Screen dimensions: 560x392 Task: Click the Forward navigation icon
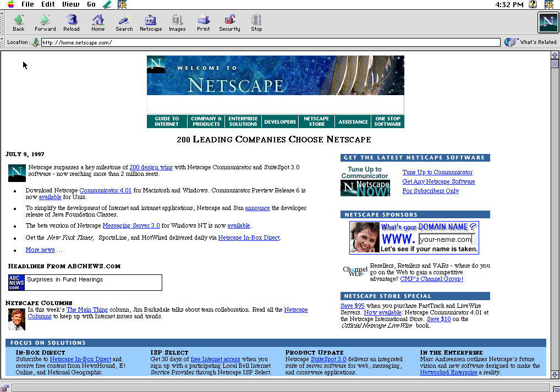[45, 23]
